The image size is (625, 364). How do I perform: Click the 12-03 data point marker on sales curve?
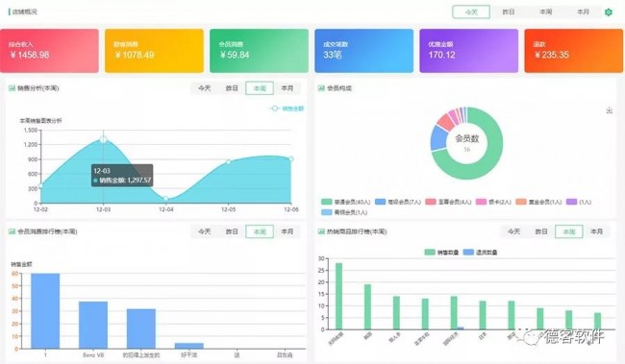point(103,139)
